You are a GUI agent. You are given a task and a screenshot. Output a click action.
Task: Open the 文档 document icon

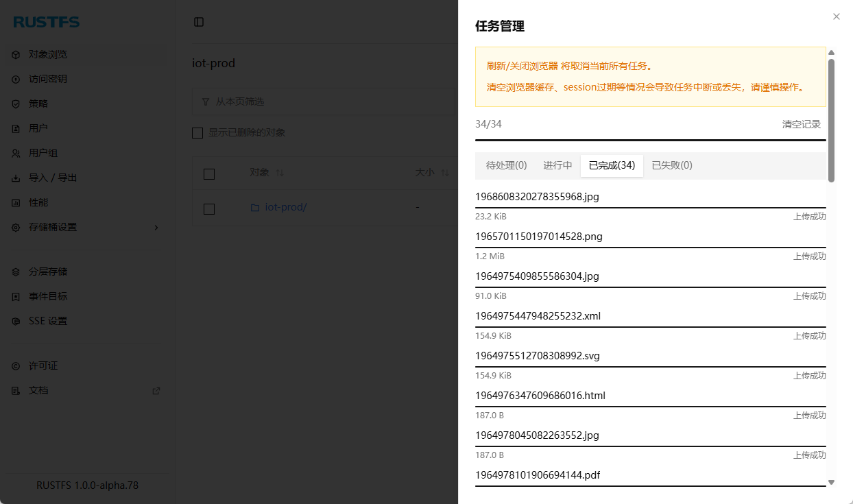point(16,390)
